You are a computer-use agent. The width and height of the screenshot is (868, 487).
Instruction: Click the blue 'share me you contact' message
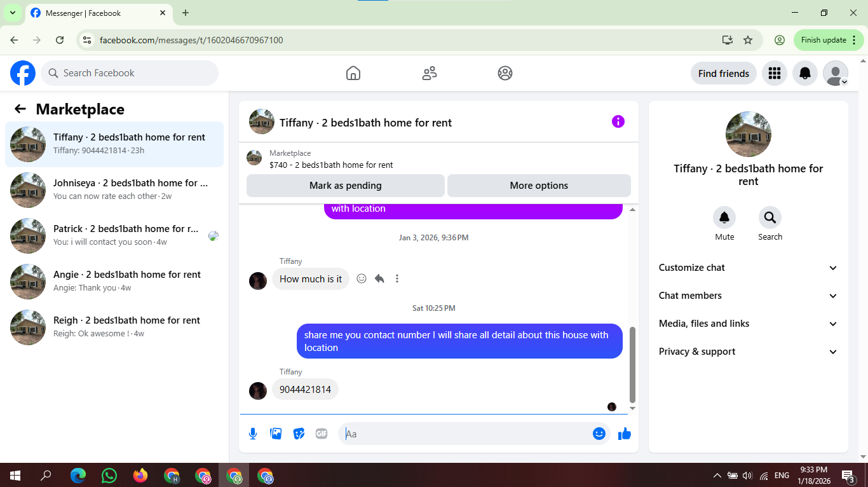point(459,341)
